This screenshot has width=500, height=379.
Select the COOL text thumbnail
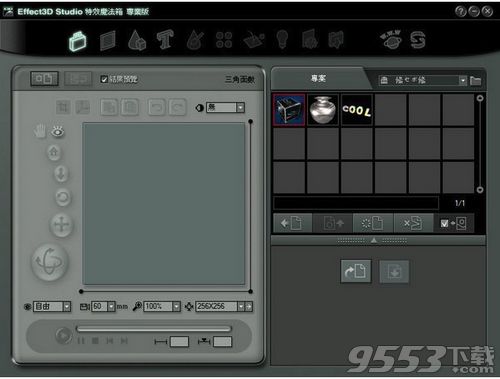pyautogui.click(x=357, y=110)
